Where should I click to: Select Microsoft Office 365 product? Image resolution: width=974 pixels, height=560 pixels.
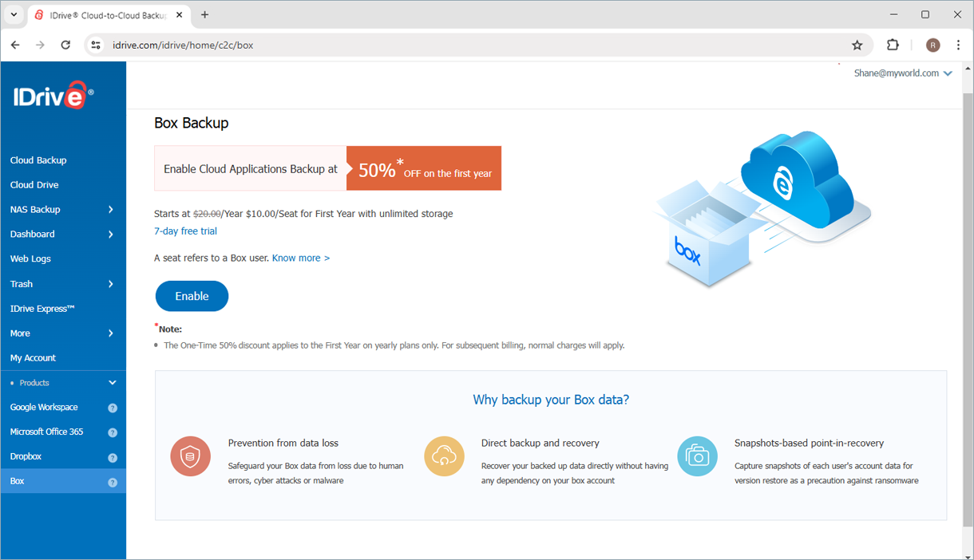tap(46, 432)
